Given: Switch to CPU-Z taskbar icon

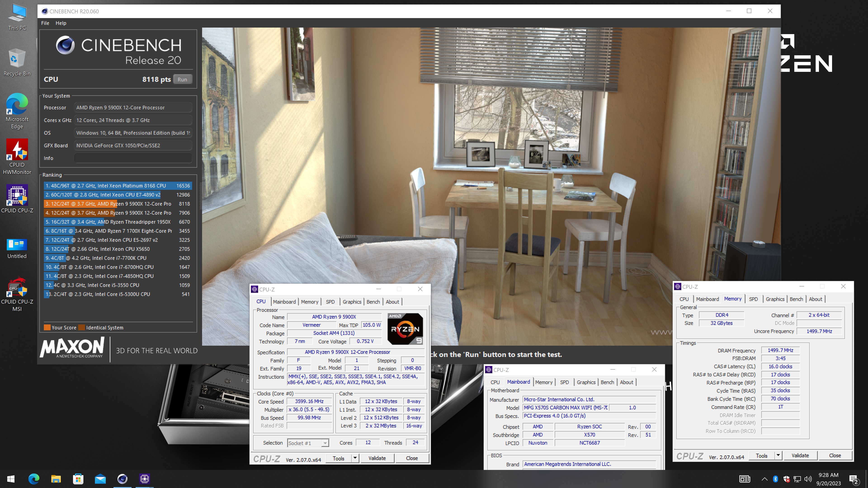Looking at the screenshot, I should pyautogui.click(x=145, y=479).
